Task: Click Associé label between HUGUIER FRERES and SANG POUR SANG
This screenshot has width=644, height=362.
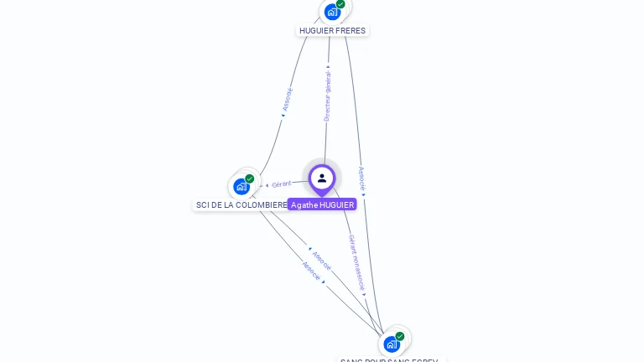Action: 361,178
